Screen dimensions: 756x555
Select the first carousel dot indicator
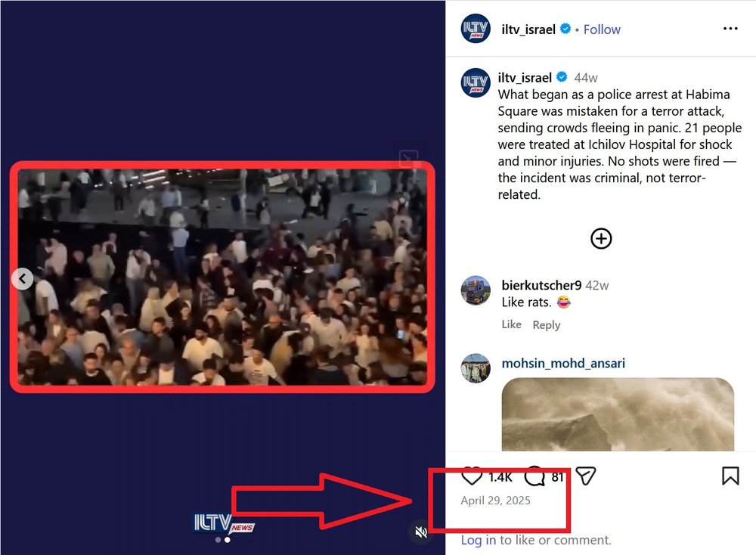pyautogui.click(x=218, y=540)
